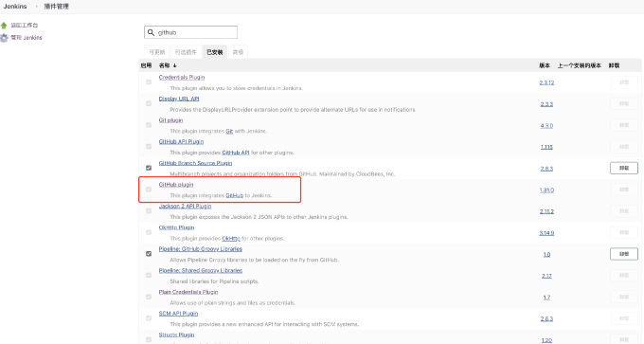Uninstall GitHub Branch Source Plugin
The image size is (644, 344).
[x=624, y=168]
